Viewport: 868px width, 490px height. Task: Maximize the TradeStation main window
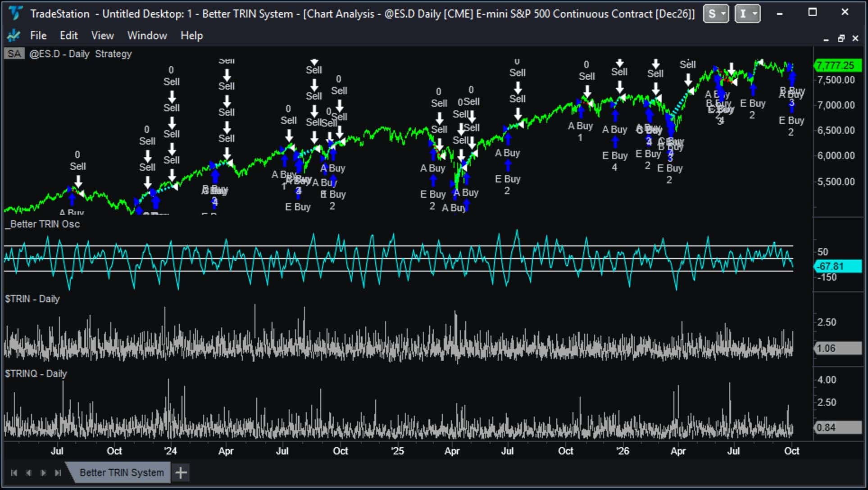pyautogui.click(x=813, y=13)
